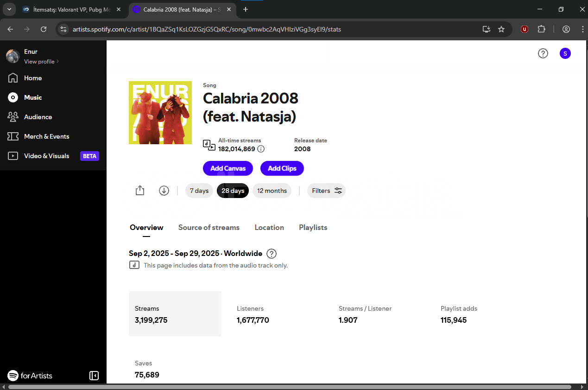Open the Extensions puzzle icon

[541, 29]
